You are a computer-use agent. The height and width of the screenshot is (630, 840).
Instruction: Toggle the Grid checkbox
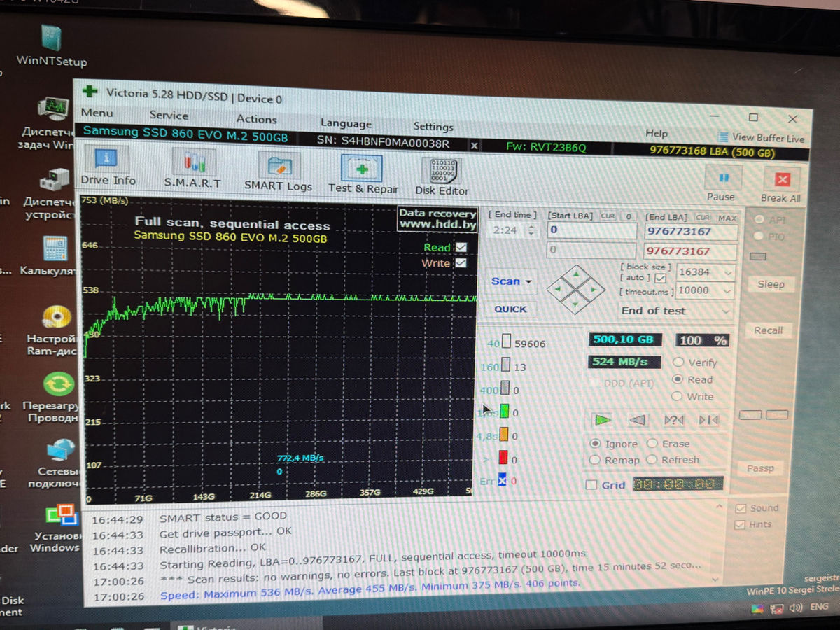[x=591, y=484]
